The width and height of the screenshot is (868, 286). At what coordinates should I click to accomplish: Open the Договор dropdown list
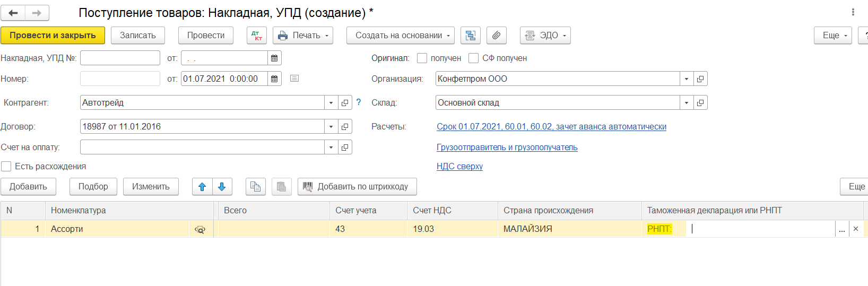pyautogui.click(x=331, y=127)
